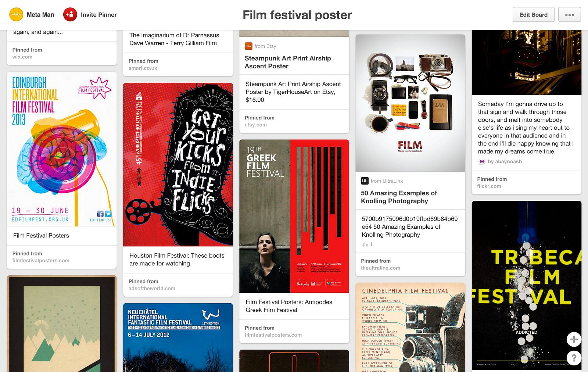The image size is (588, 372).
Task: Click the red Invite Pinner icon
Action: click(x=70, y=15)
